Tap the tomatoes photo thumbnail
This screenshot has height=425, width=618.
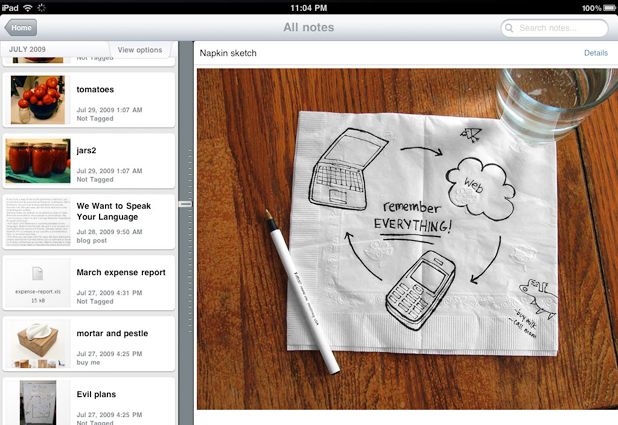pyautogui.click(x=38, y=100)
